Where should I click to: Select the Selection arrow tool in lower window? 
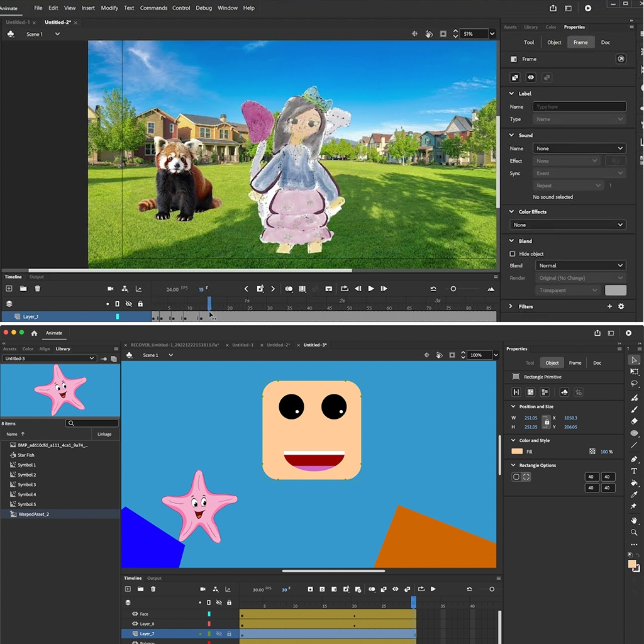point(634,360)
